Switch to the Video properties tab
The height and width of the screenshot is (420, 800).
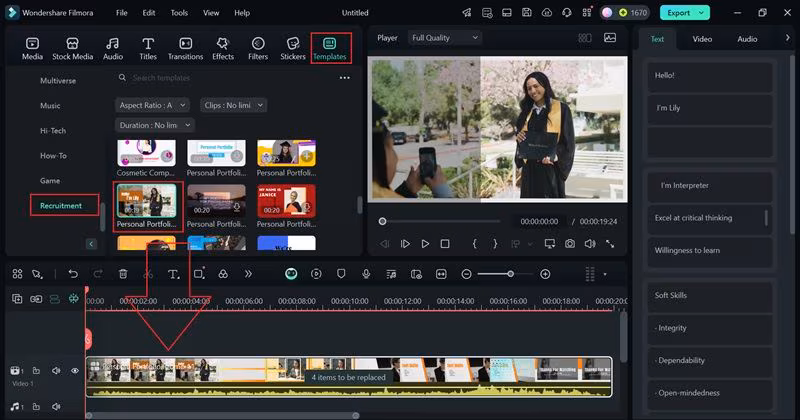click(702, 39)
